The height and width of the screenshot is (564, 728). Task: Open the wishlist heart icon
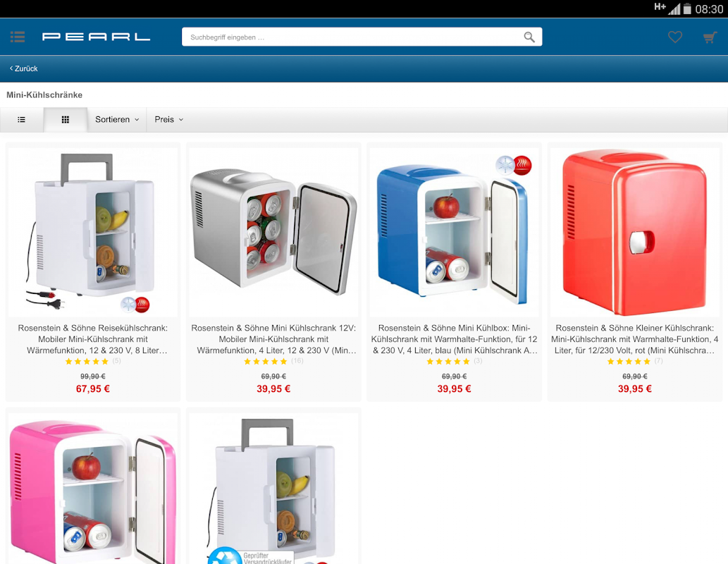(675, 37)
